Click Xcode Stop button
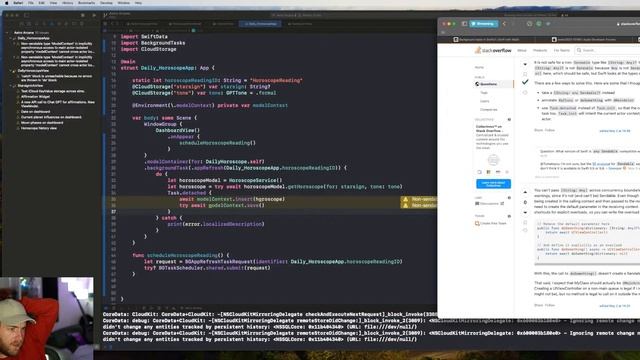Image resolution: width=640 pixels, height=360 pixels. (83, 15)
